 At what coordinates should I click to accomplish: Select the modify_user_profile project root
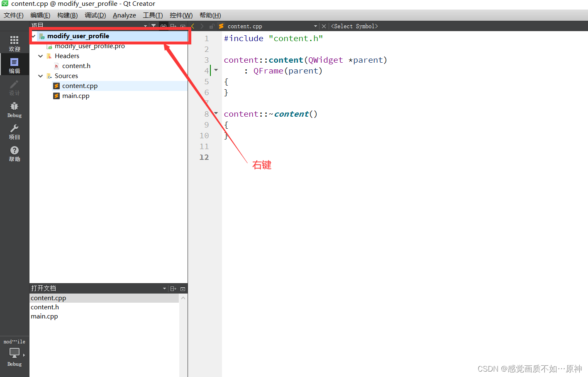[x=78, y=36]
